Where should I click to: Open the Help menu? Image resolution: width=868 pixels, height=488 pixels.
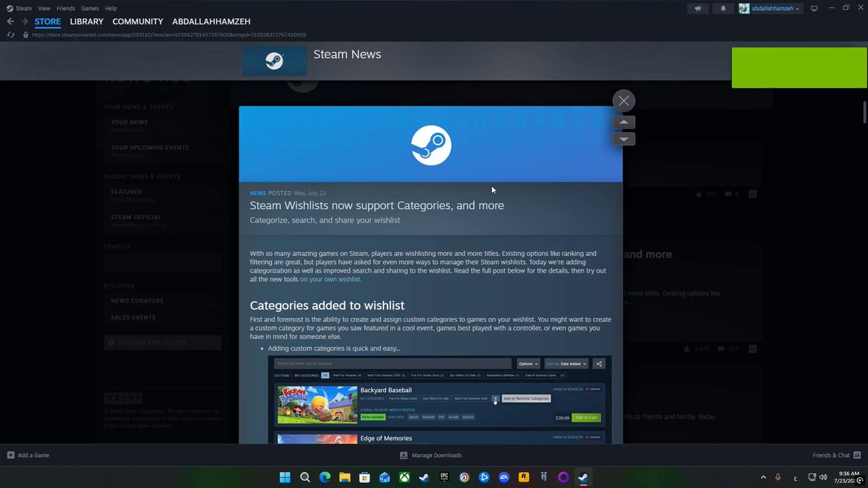[111, 9]
